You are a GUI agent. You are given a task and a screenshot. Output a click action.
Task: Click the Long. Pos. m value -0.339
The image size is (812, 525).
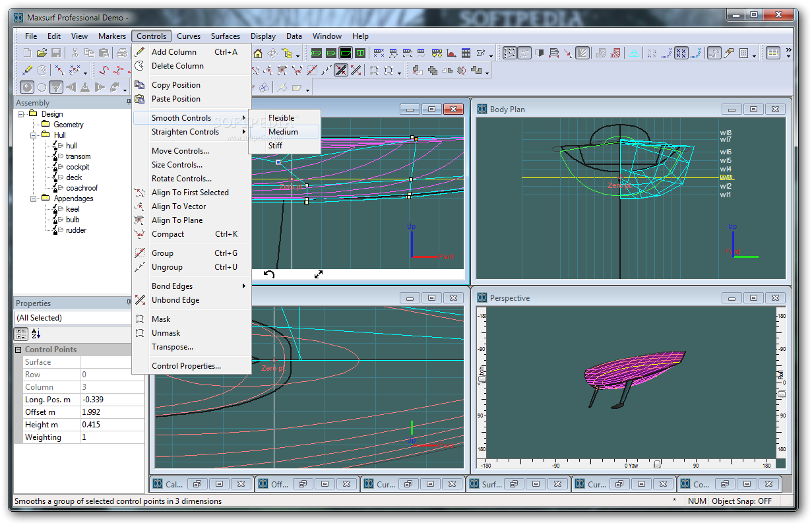click(112, 400)
